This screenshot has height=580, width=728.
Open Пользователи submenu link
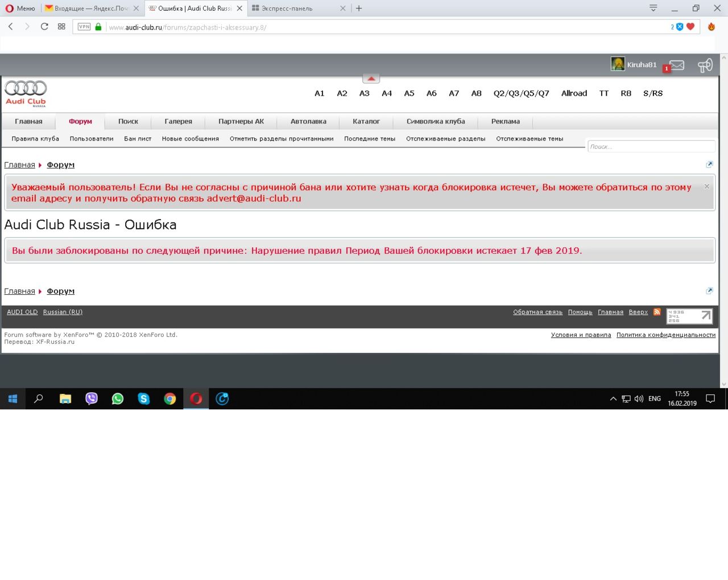[92, 139]
